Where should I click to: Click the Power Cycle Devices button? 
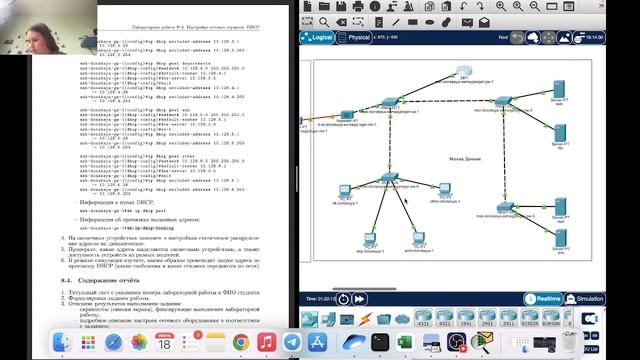(x=343, y=299)
